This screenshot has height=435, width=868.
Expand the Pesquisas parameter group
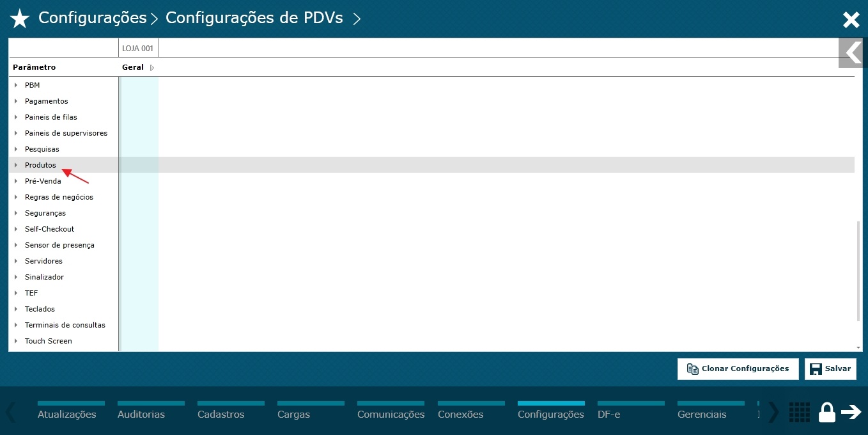(x=16, y=149)
